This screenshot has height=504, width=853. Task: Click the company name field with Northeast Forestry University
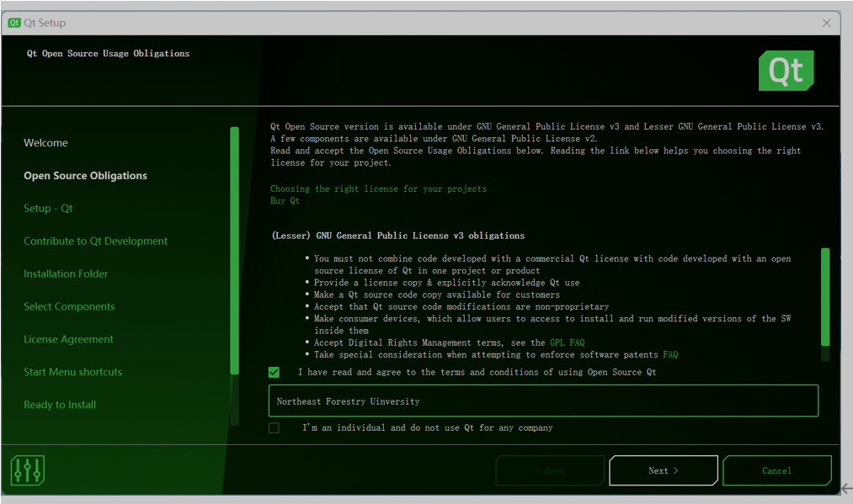coord(543,401)
